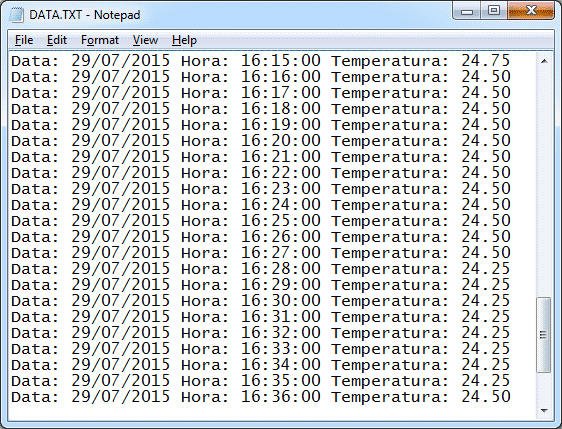
Task: Click the time 16:33:00
Action: pos(281,349)
